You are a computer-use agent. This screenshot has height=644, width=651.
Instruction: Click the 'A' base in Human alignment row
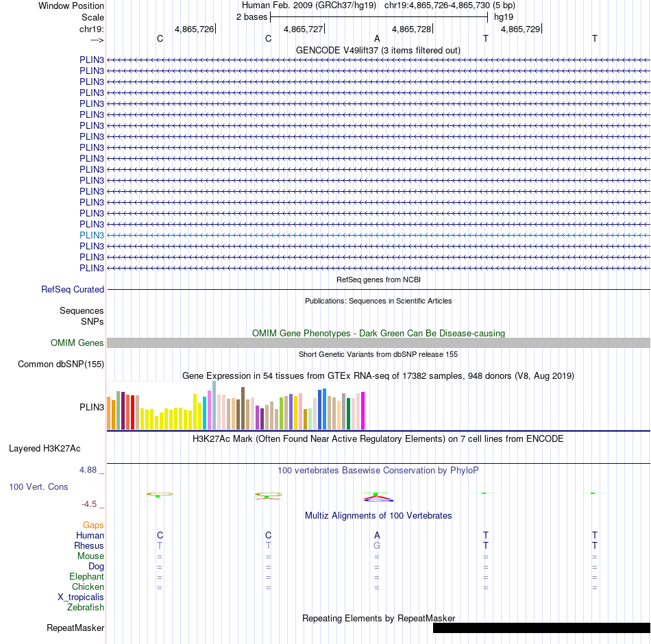pos(377,536)
